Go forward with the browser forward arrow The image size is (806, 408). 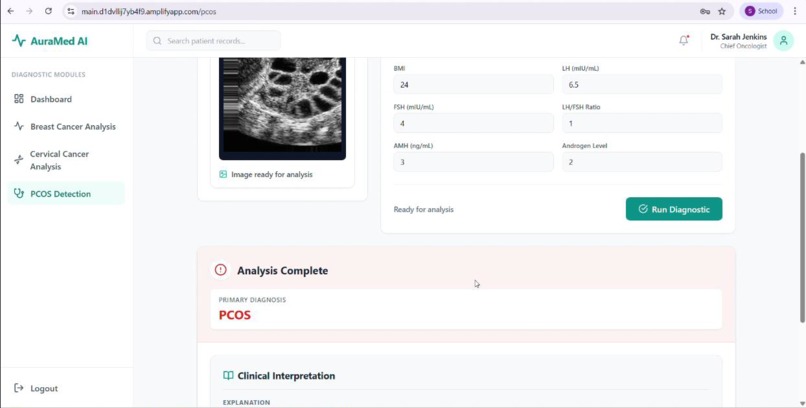29,11
